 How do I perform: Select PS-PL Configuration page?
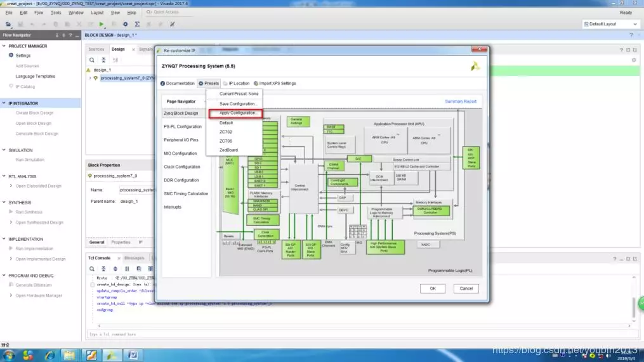click(x=183, y=127)
